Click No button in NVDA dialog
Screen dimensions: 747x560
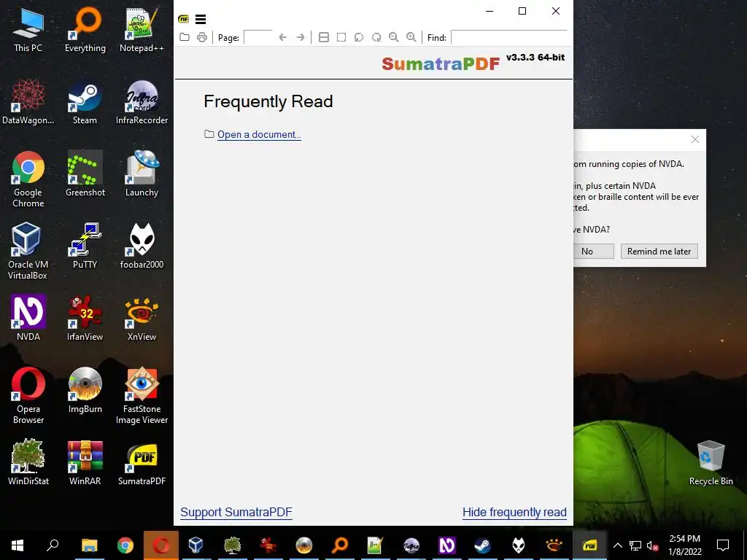tap(594, 251)
